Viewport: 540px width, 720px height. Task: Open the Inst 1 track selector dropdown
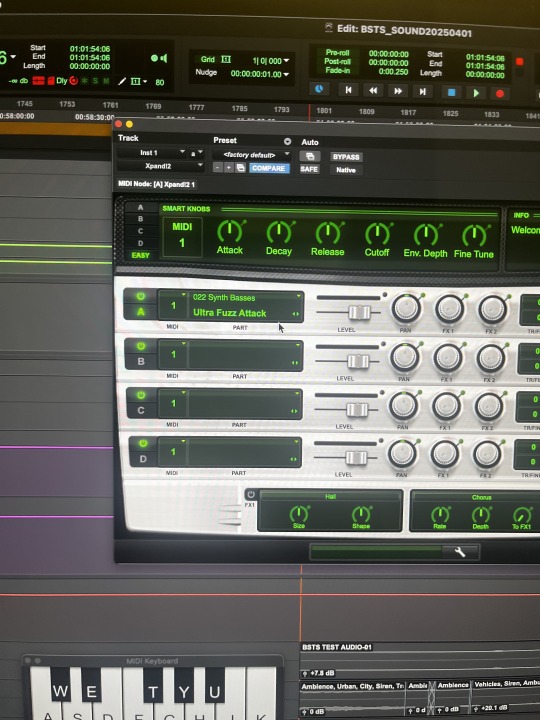(152, 152)
